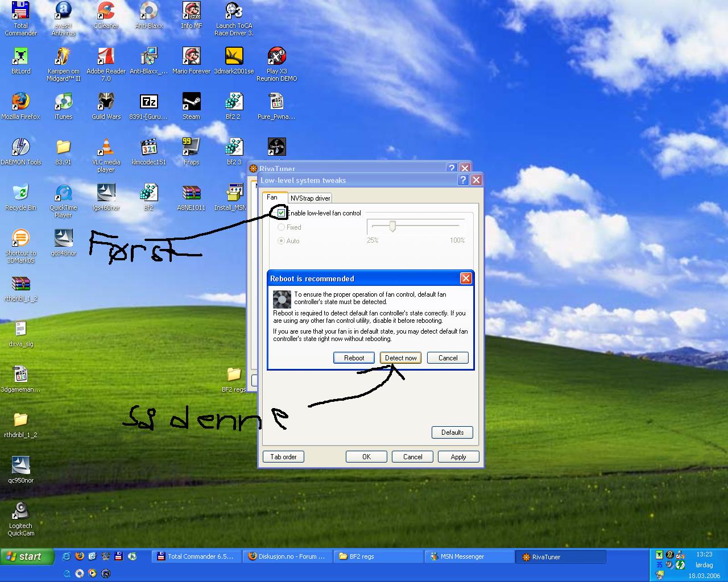Switch to BF2 regs taskbar button

[x=379, y=557]
